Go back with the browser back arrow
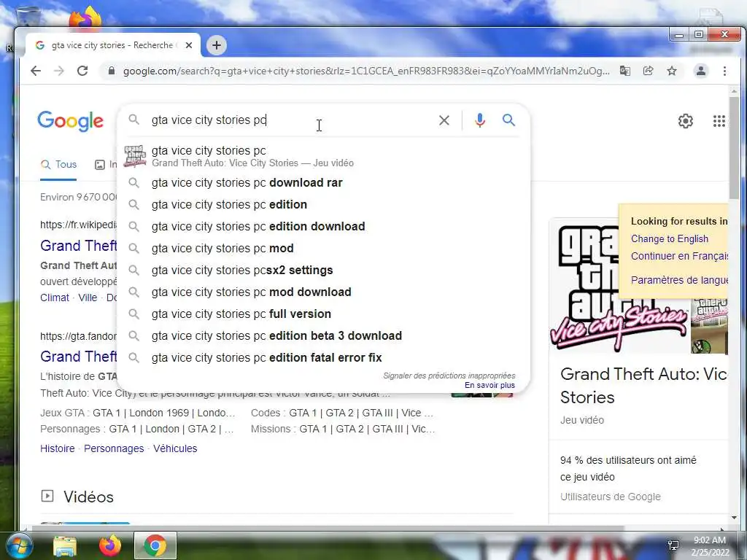Screen dimensions: 747x560 [36, 71]
